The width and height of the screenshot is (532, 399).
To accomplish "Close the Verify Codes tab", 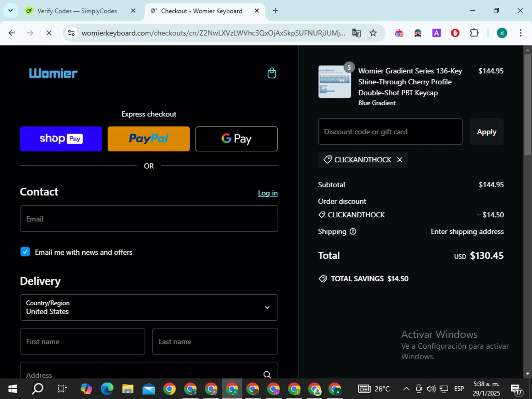I will pyautogui.click(x=133, y=11).
